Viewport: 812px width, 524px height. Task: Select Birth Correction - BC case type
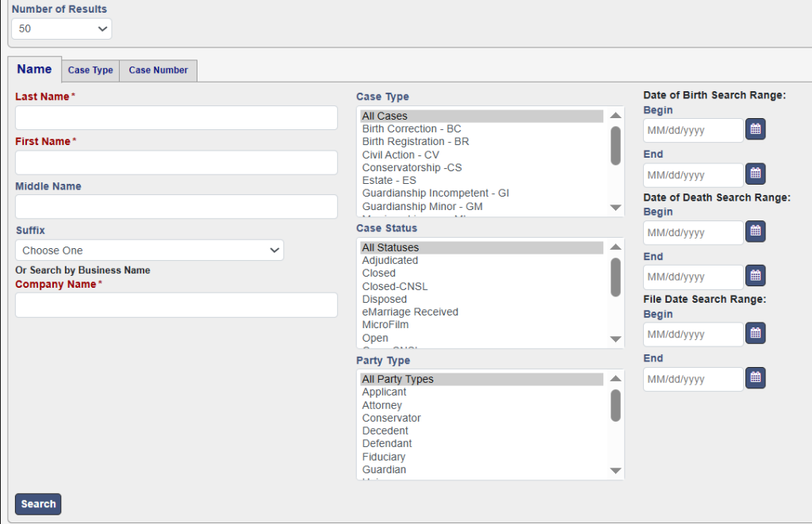tap(482, 129)
